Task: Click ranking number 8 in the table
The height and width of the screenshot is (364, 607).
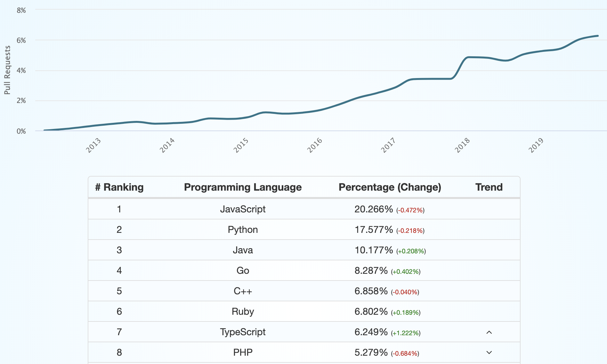Action: point(119,352)
